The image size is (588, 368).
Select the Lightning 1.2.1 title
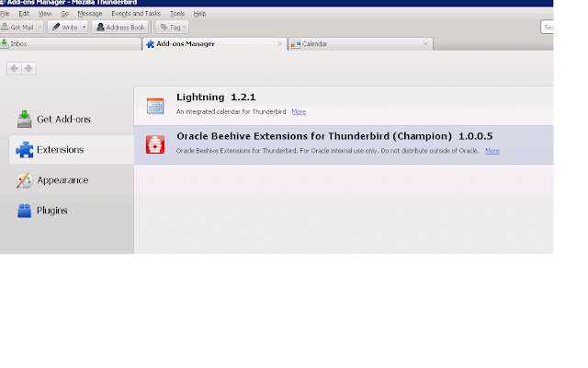click(216, 98)
